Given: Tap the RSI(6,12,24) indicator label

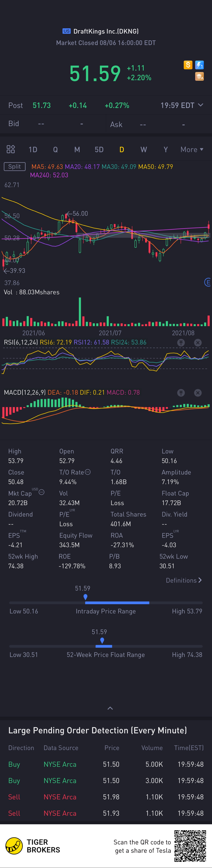Looking at the screenshot, I should point(21,342).
